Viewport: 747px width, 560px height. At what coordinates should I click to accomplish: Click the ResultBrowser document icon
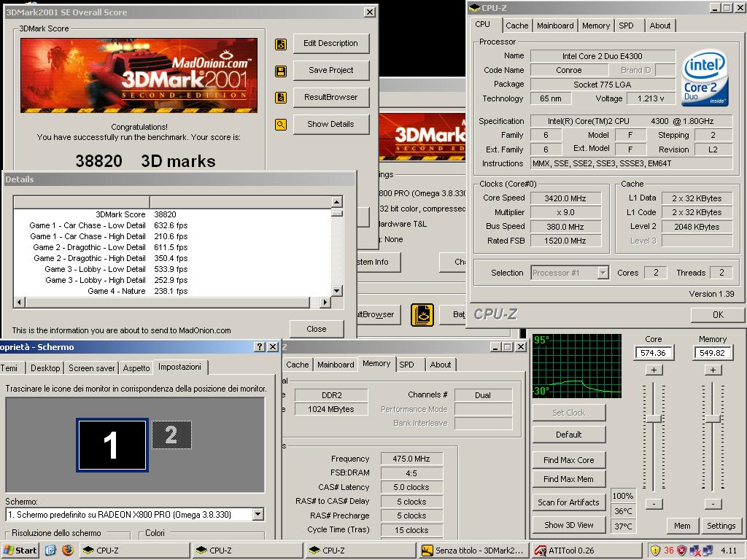[x=281, y=98]
